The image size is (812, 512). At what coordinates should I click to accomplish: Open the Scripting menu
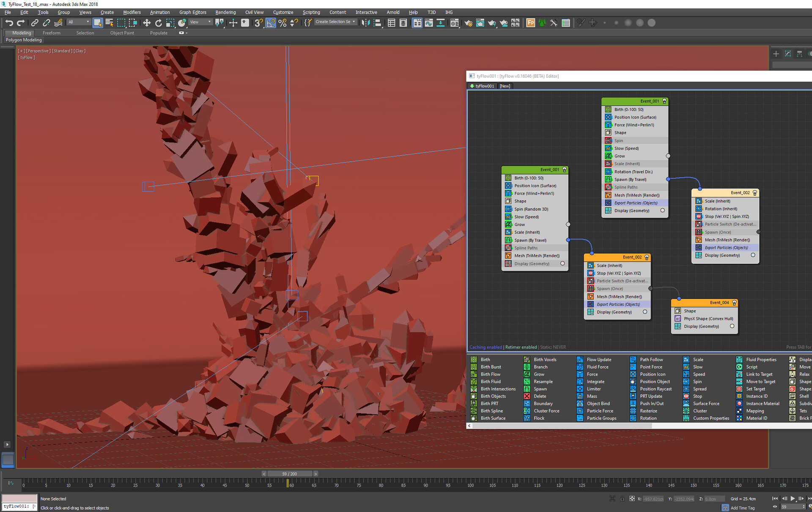click(x=311, y=12)
